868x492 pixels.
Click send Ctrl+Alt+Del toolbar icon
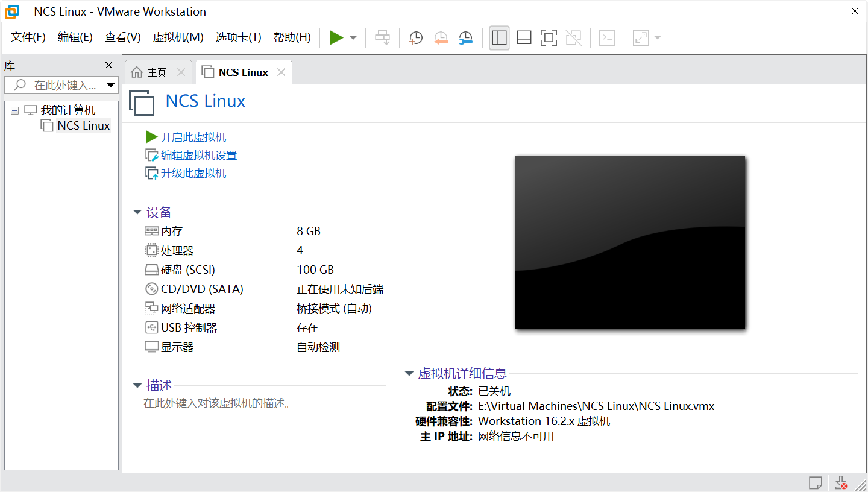[x=383, y=38]
